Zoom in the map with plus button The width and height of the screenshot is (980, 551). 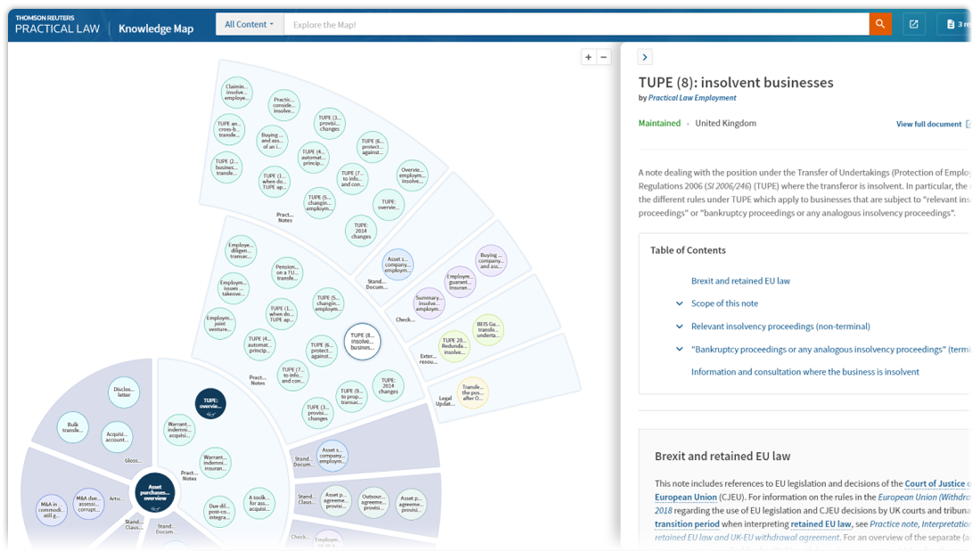(x=588, y=57)
